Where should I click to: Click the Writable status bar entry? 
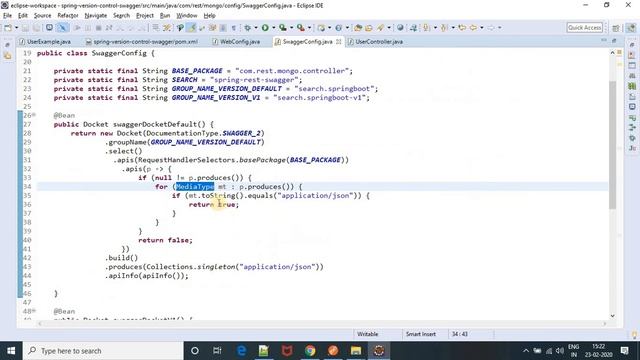click(x=368, y=334)
